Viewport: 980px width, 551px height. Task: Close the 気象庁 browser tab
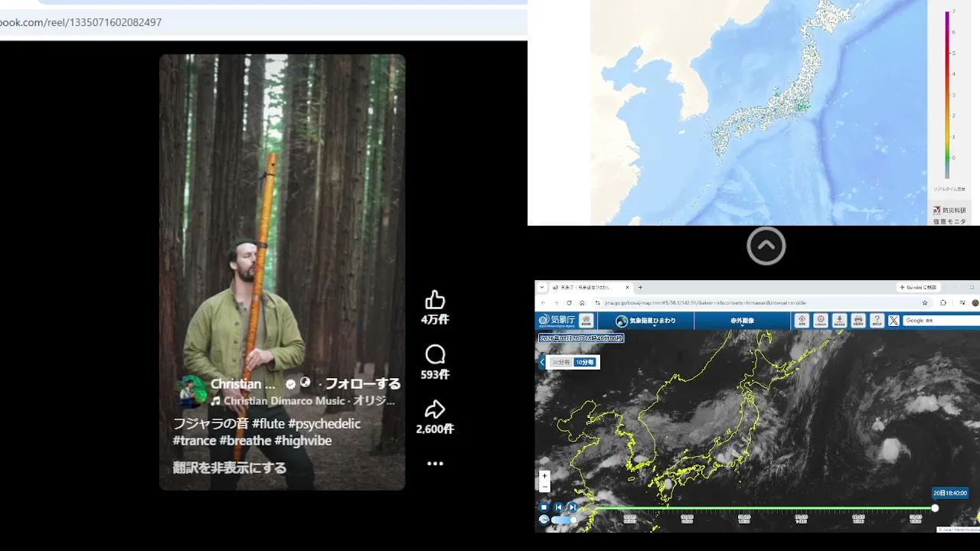click(x=627, y=287)
